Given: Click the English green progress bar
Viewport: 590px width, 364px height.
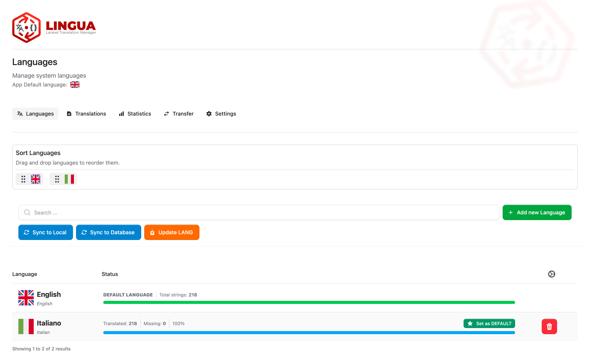Looking at the screenshot, I should tap(309, 302).
